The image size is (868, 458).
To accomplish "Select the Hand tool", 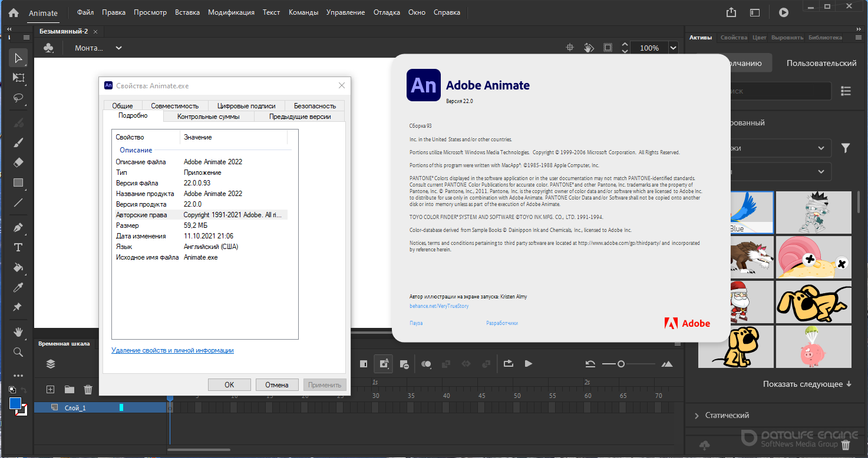I will click(18, 332).
